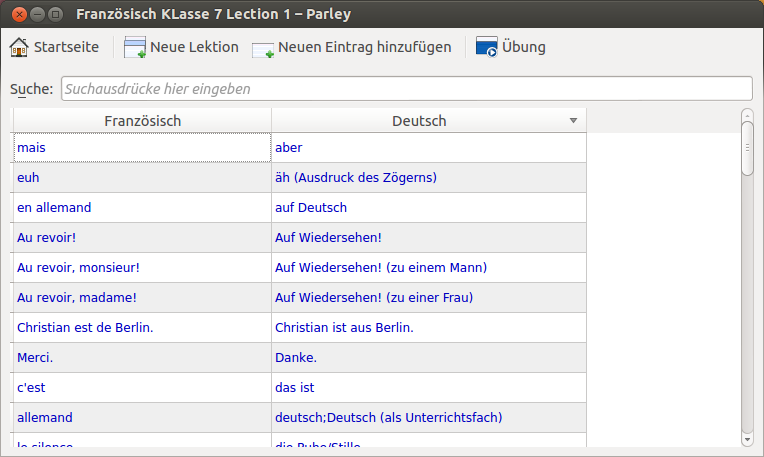Click the Übung label in toolbar
764x457 pixels.
coord(524,47)
